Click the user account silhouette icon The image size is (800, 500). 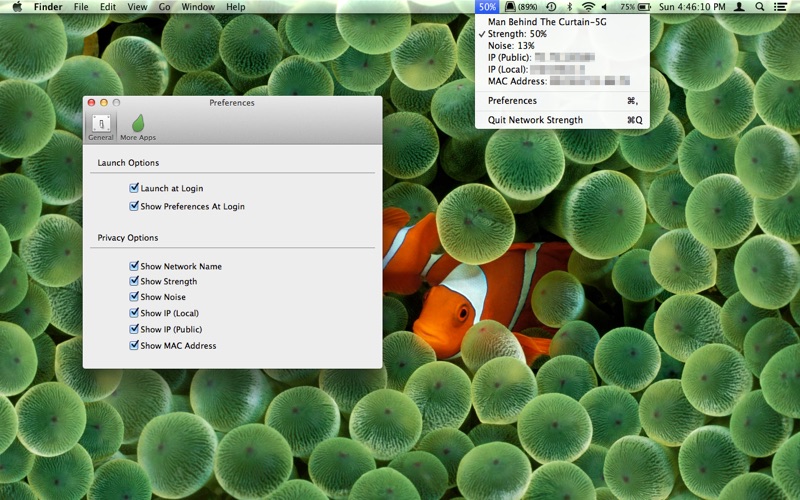tap(739, 7)
